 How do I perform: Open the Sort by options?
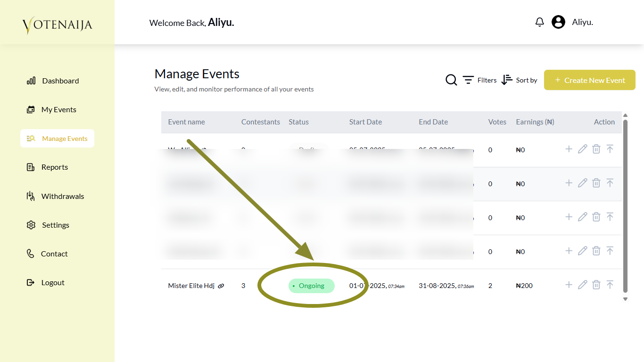[x=519, y=80]
